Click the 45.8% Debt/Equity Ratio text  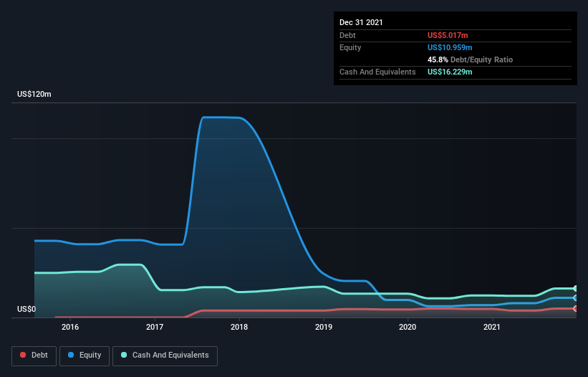[x=470, y=59]
